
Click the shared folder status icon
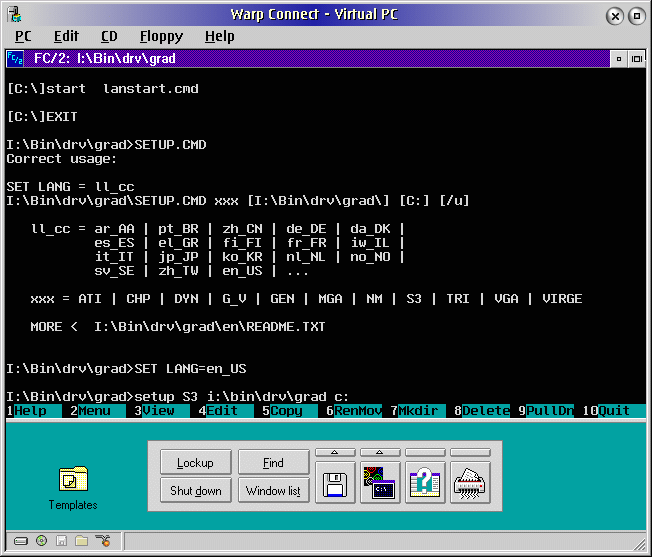(x=82, y=540)
